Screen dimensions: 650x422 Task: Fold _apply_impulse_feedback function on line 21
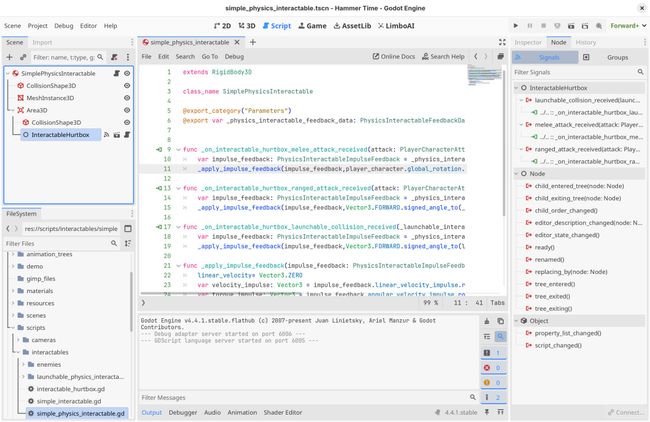[179, 266]
